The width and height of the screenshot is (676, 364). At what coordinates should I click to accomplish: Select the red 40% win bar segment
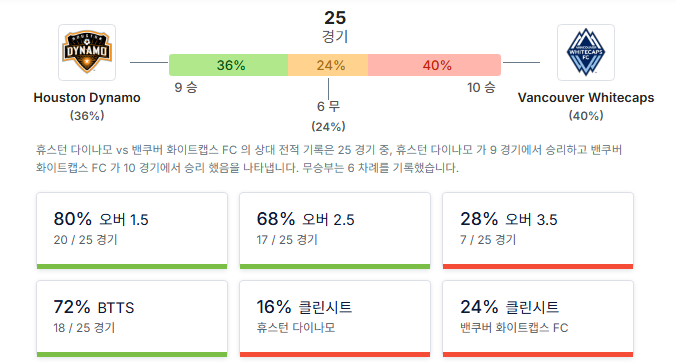click(x=435, y=65)
